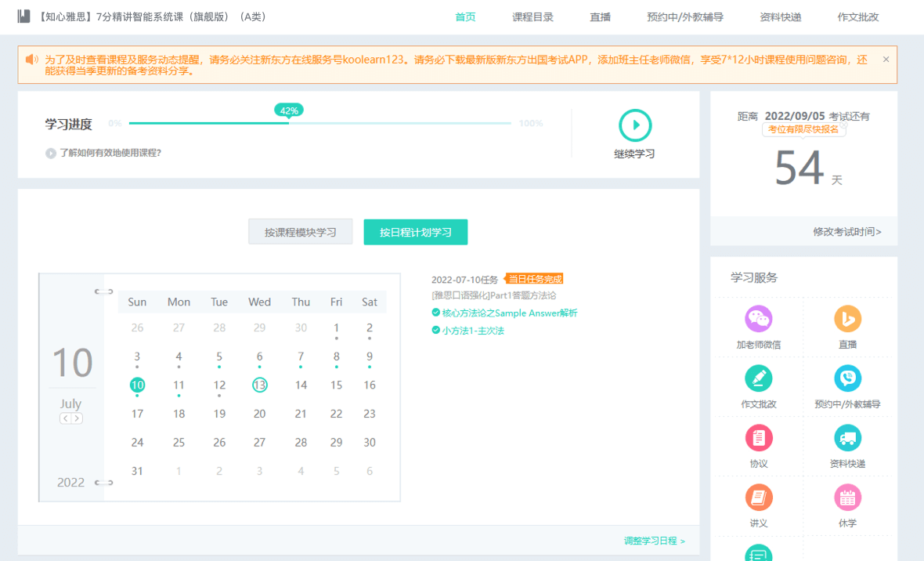Open the 讲义 handout icon
924x561 pixels.
click(758, 498)
